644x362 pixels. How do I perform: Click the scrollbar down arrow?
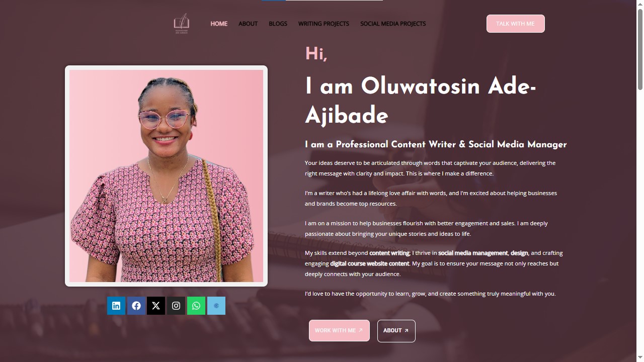coord(640,357)
